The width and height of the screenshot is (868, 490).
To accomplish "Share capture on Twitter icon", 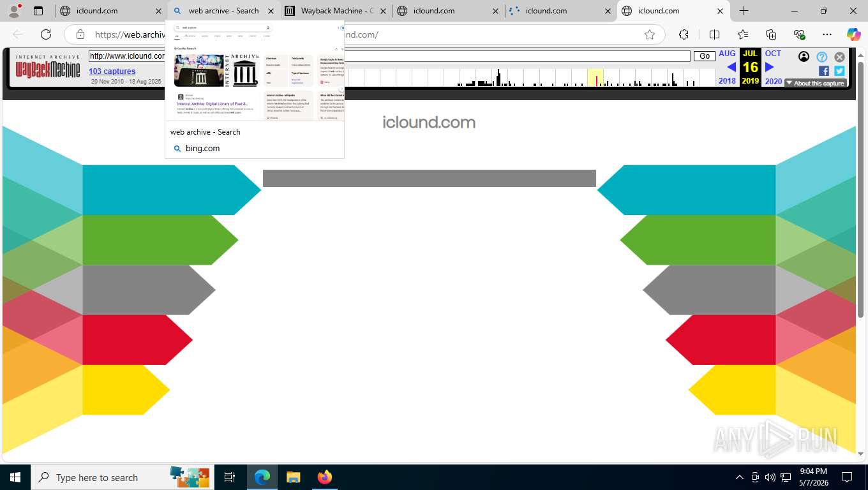I will 839,71.
